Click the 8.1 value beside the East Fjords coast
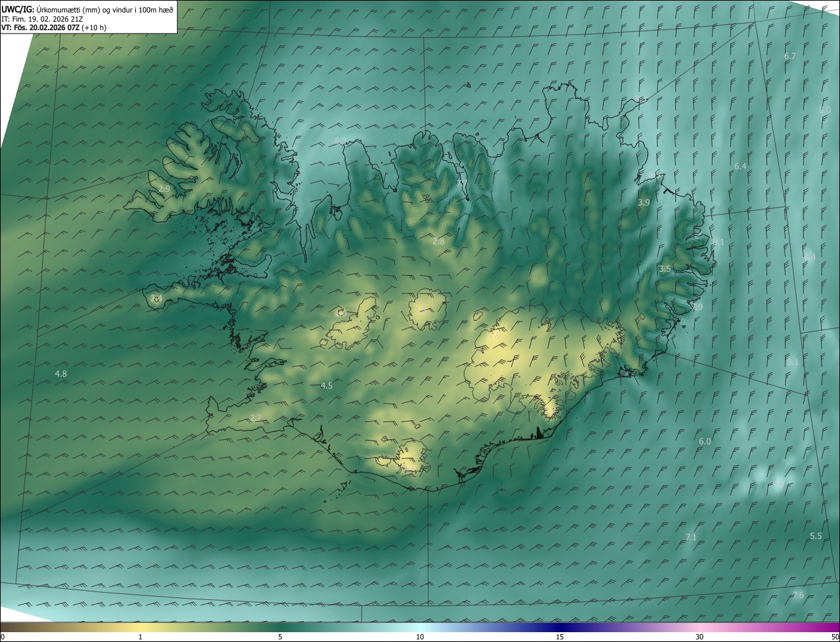The width and height of the screenshot is (840, 642). pos(719,242)
